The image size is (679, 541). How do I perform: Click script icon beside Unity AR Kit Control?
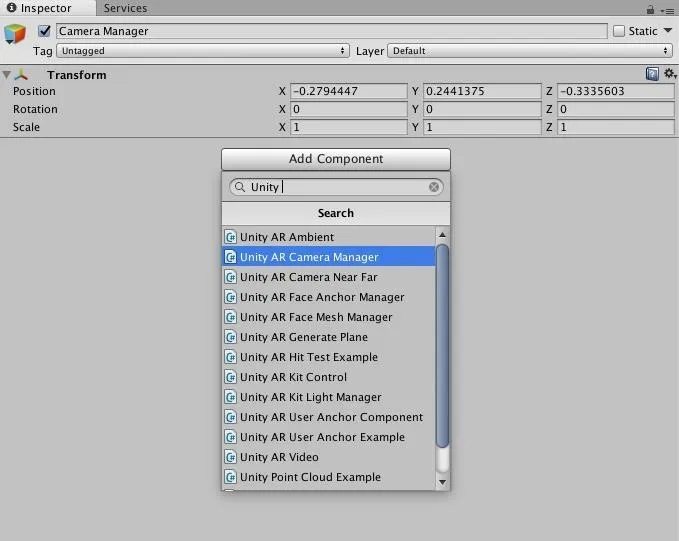[230, 377]
